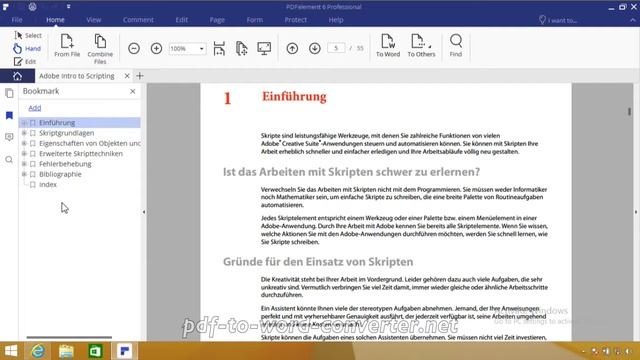The image size is (640, 360).
Task: Select the Einführung bookmark
Action: tap(57, 122)
